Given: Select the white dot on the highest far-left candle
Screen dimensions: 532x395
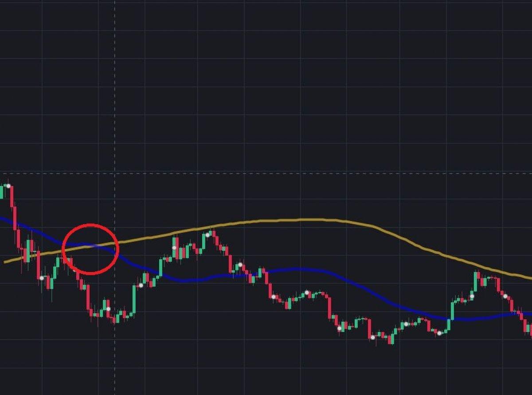Looking at the screenshot, I should 8,186.
